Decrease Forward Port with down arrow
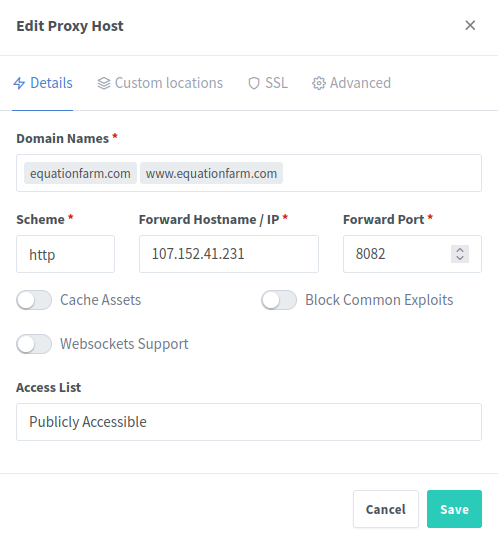Image resolution: width=498 pixels, height=541 pixels. click(460, 258)
